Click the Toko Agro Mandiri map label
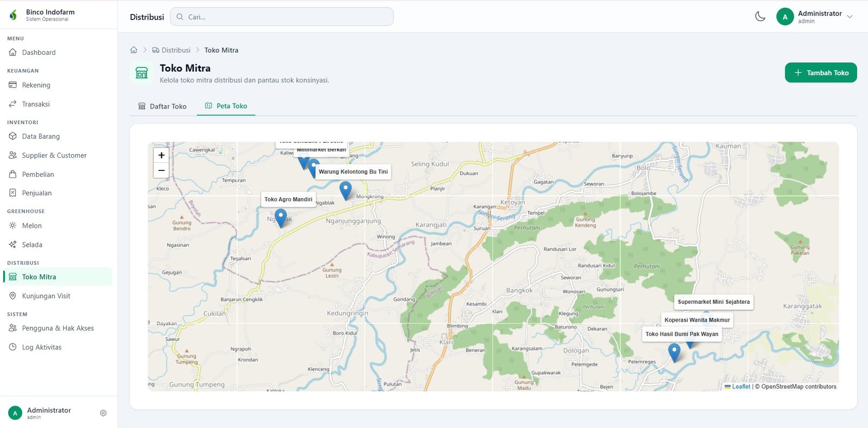 pyautogui.click(x=288, y=200)
